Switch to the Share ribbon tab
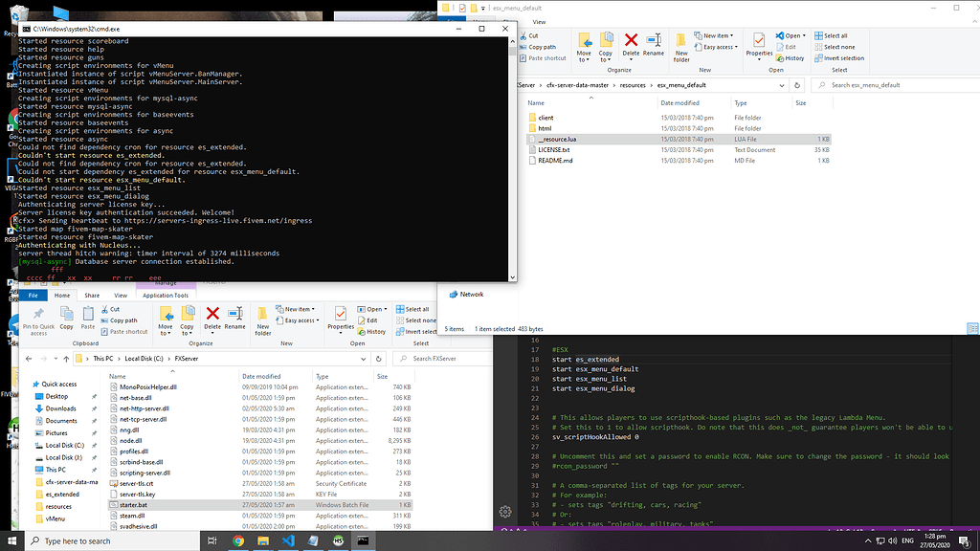This screenshot has width=980, height=551. click(x=91, y=295)
